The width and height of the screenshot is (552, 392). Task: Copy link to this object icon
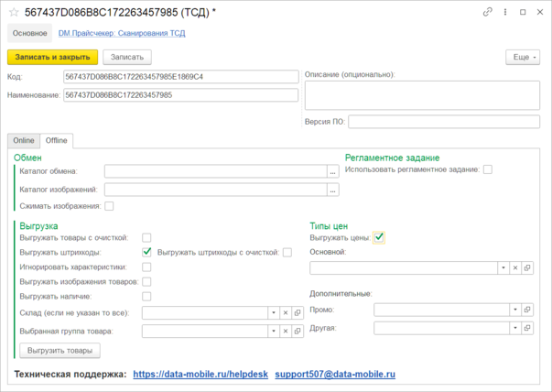(x=488, y=12)
